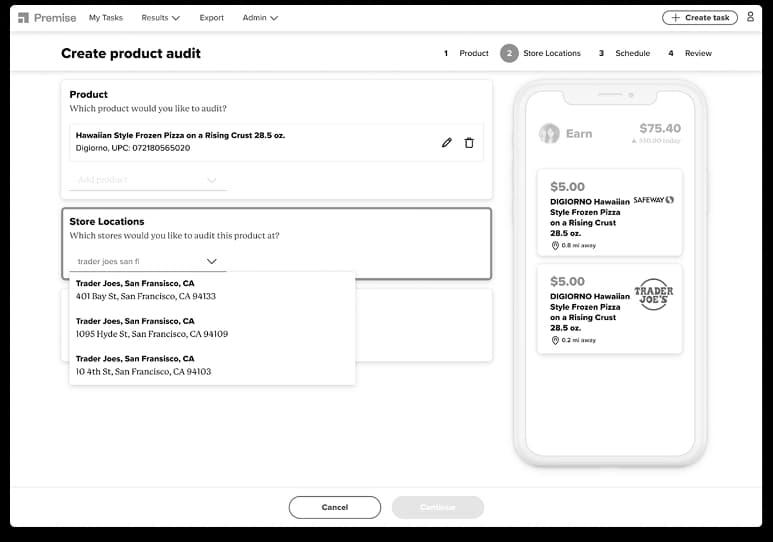Viewport: 773px width, 542px height.
Task: Go to step 4 Review
Action: (690, 53)
